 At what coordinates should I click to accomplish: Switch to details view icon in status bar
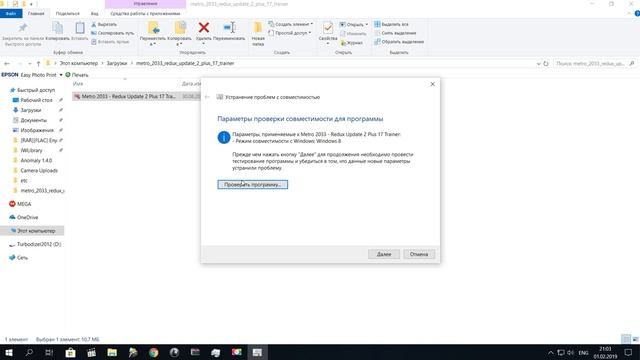626,339
